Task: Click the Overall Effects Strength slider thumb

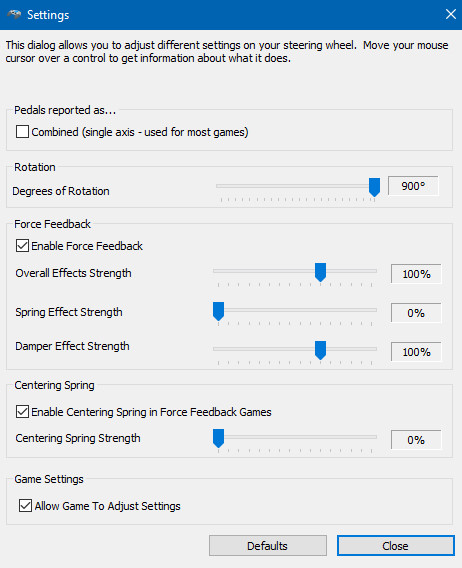Action: pyautogui.click(x=320, y=272)
